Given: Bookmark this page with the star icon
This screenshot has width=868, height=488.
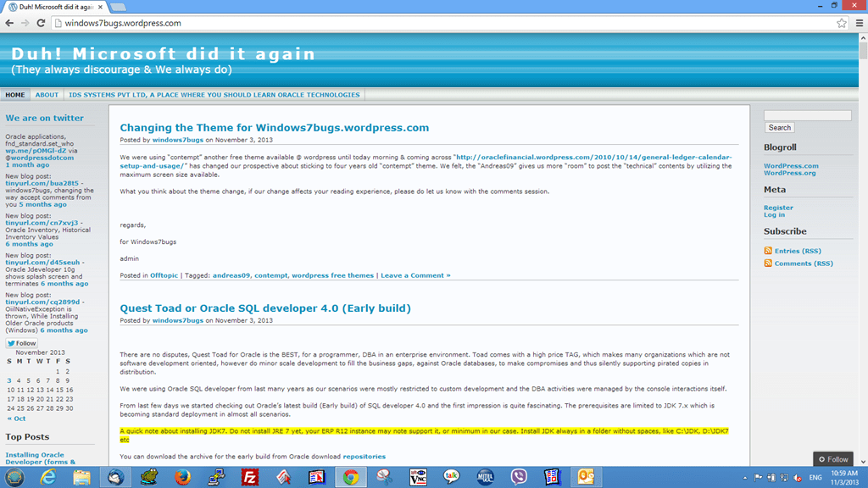Looking at the screenshot, I should [x=842, y=23].
